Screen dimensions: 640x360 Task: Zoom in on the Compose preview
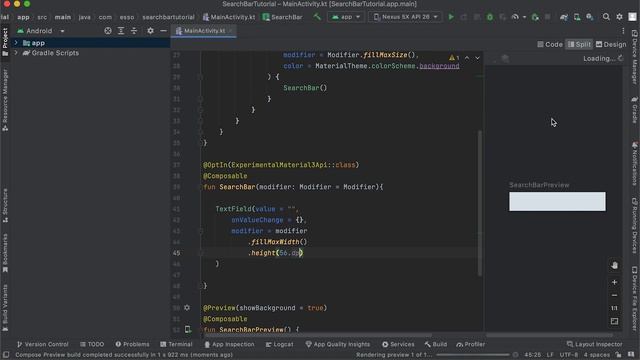click(x=614, y=282)
